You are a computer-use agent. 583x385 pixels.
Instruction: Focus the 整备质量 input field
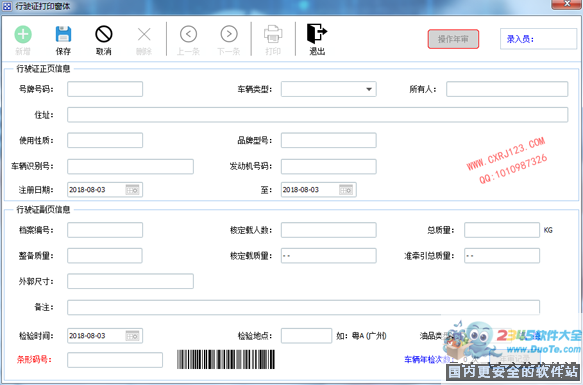[x=105, y=256]
